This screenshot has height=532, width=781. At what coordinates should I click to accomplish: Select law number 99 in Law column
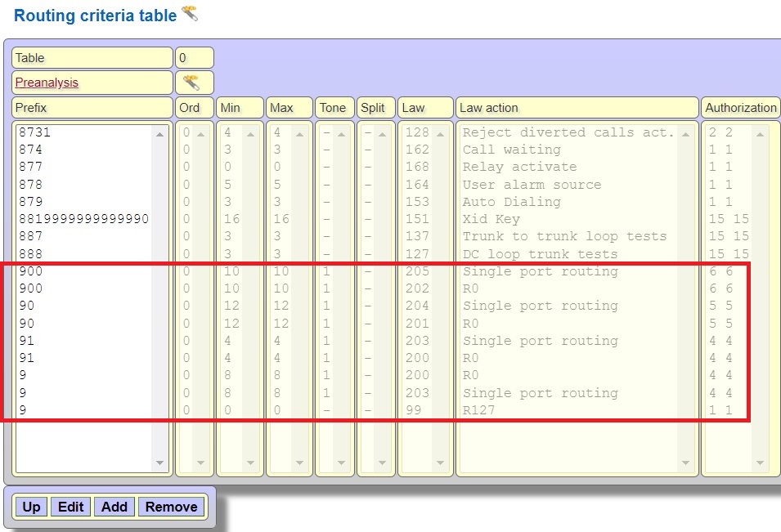[413, 410]
